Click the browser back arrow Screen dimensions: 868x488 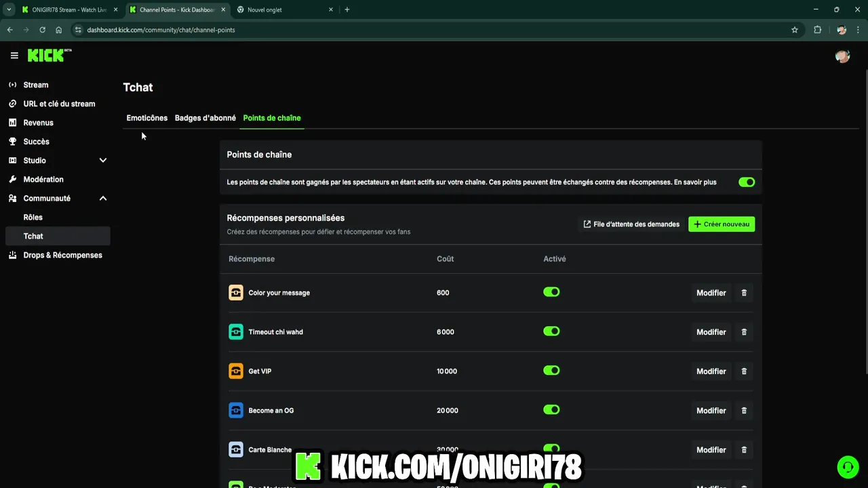(9, 30)
